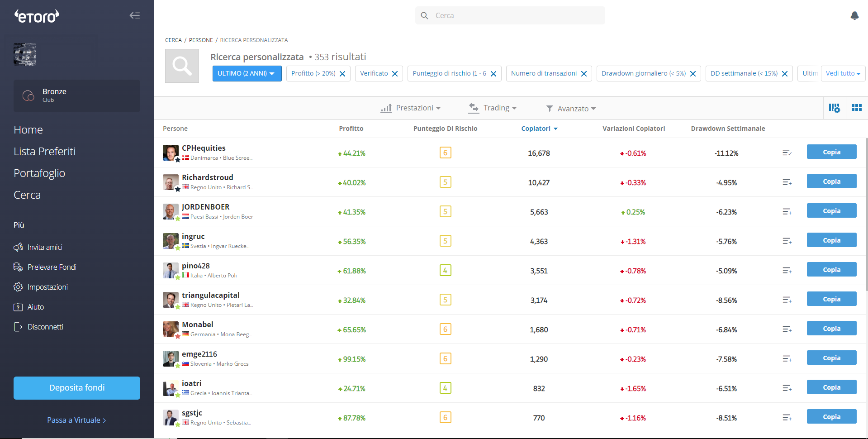
Task: Sort by Punteggio Di Rischio header
Action: coord(445,129)
